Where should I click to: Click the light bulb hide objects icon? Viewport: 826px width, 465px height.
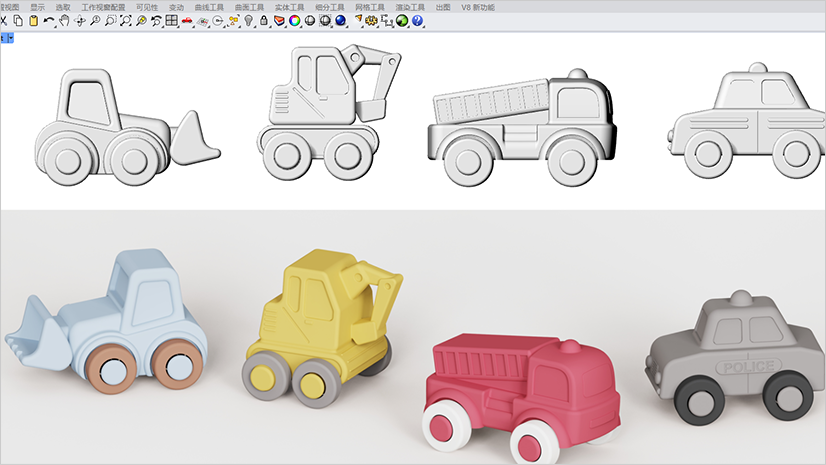tap(248, 20)
